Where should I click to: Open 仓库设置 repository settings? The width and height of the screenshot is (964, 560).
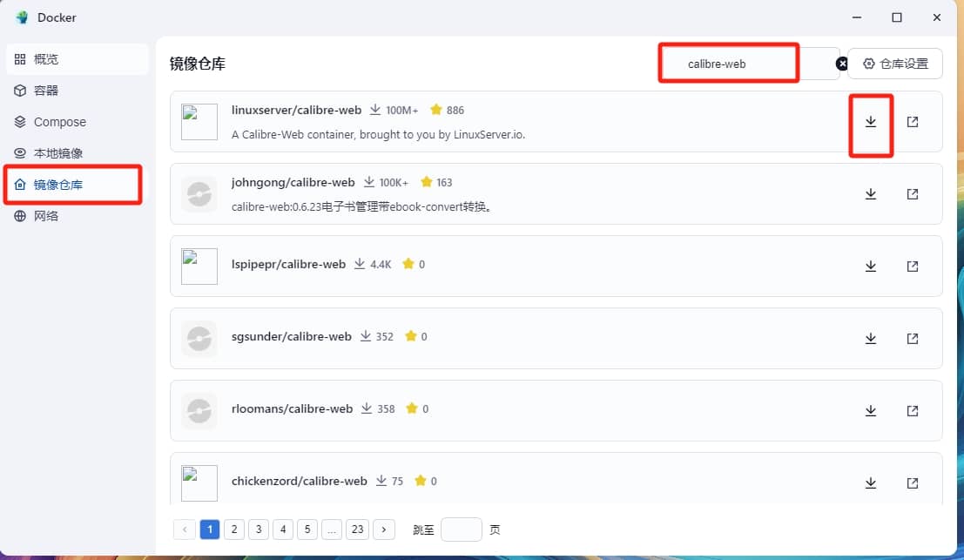(x=895, y=64)
